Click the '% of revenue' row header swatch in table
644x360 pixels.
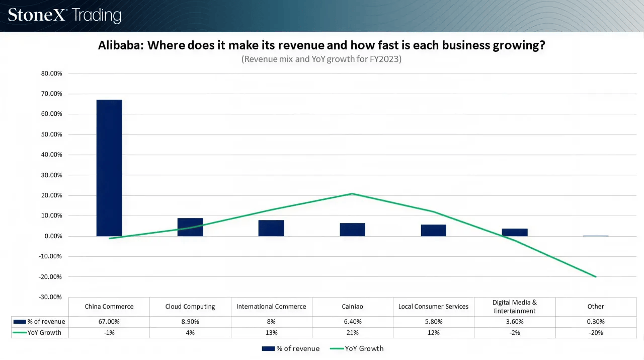(x=20, y=322)
